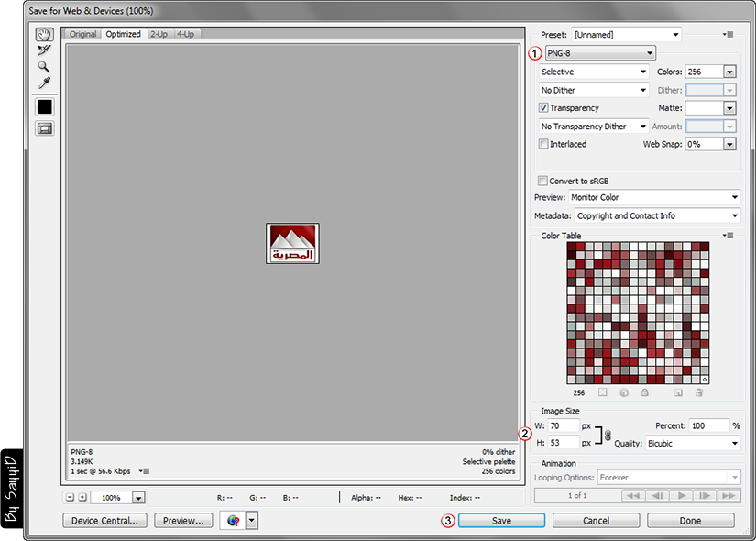Click the image width field
This screenshot has height=541, width=756.
coord(564,425)
